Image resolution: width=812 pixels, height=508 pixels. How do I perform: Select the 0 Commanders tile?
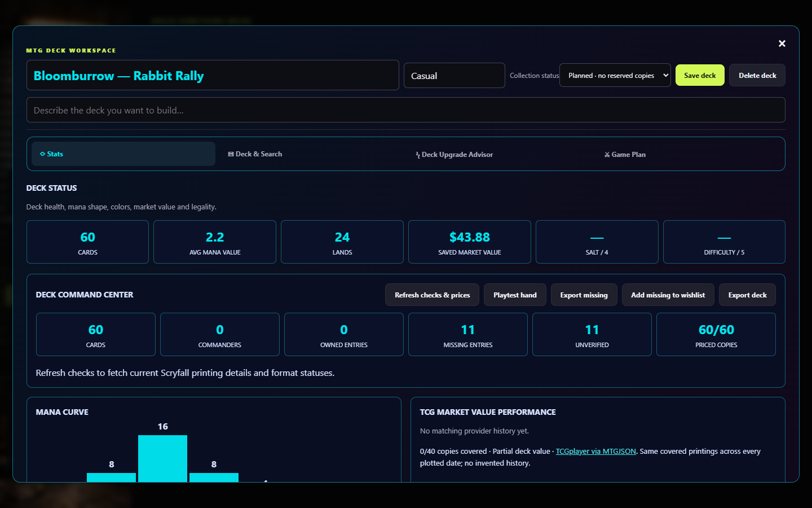[220, 335]
